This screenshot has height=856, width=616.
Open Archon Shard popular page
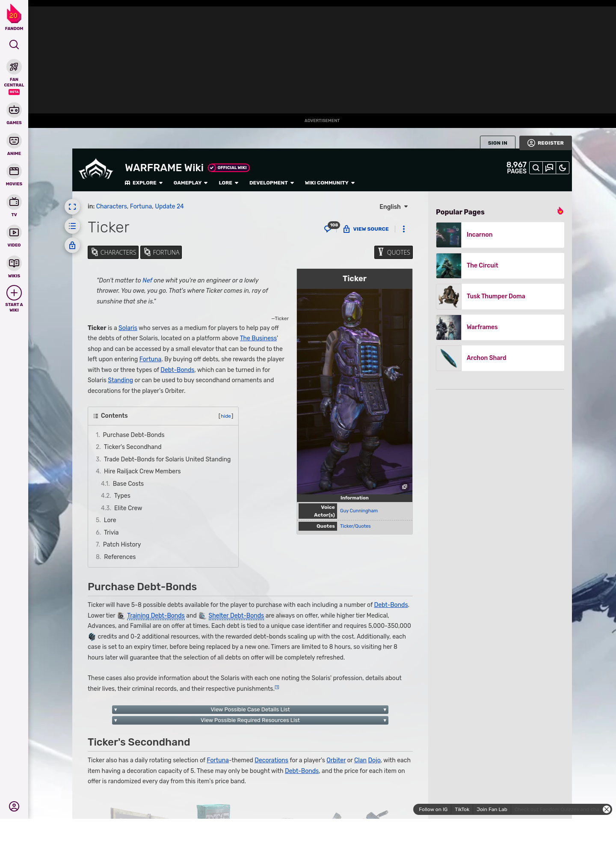(x=500, y=358)
